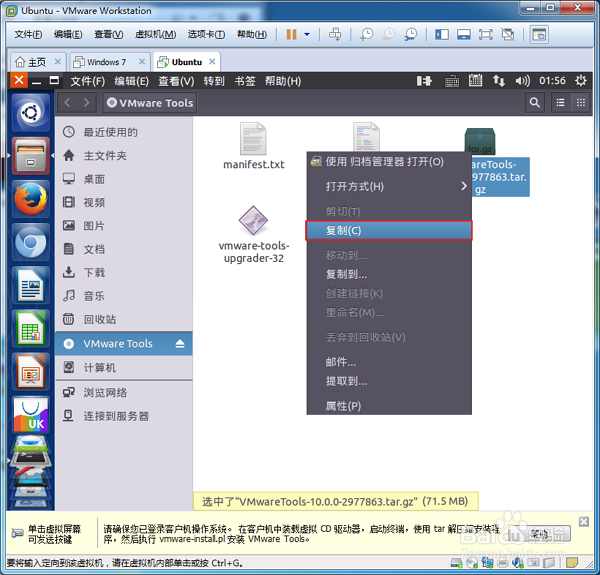Close the VMware Tools hint bar
Viewport: 600px width, 575px height.
pos(584,522)
